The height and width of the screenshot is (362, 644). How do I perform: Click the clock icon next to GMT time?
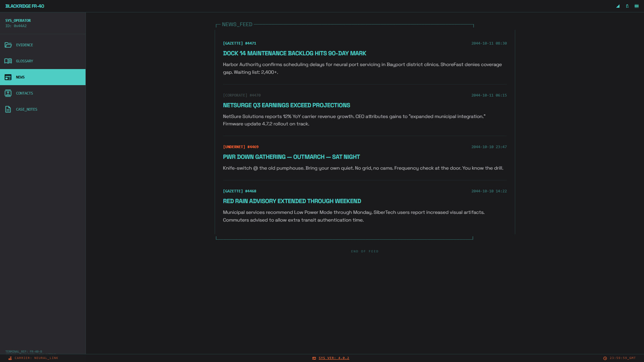(605, 358)
